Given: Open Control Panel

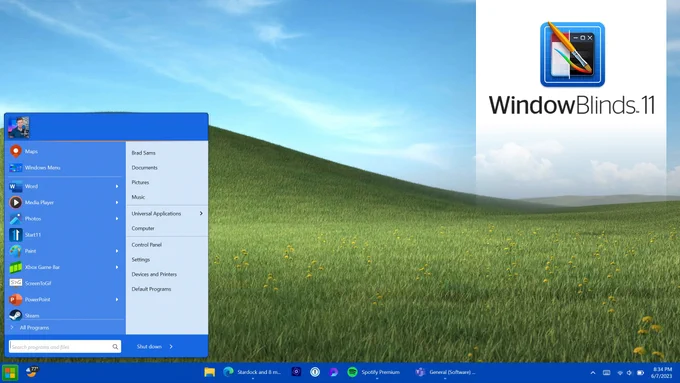Looking at the screenshot, I should point(147,245).
